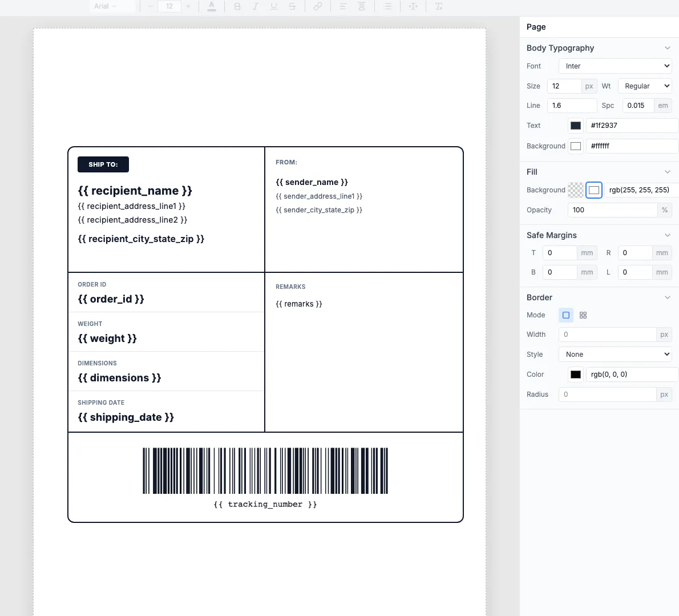The height and width of the screenshot is (616, 679).
Task: Select the {{ tracking_number }} caption
Action: pyautogui.click(x=265, y=504)
